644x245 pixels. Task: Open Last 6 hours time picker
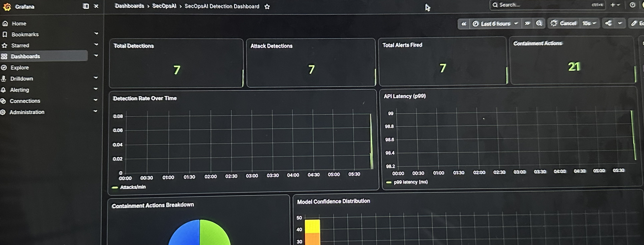495,24
